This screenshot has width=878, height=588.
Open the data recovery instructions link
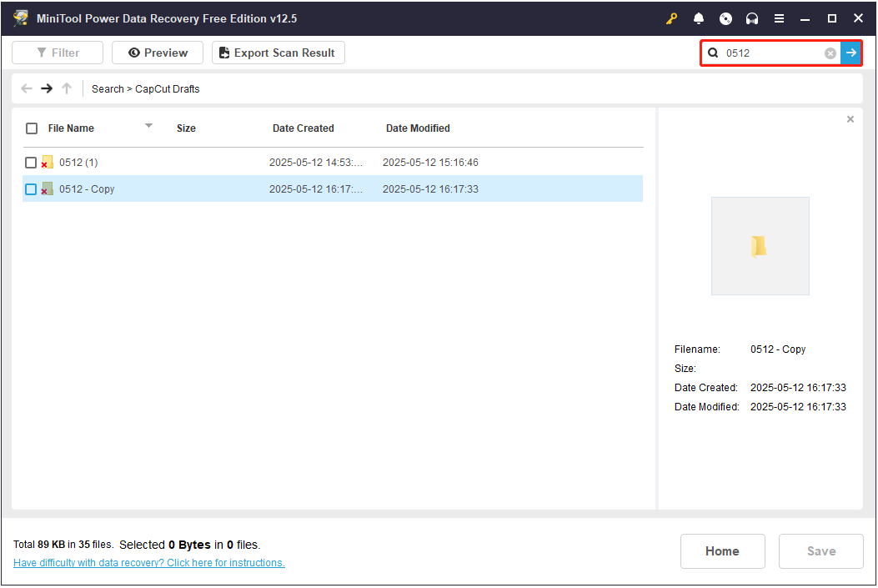149,563
